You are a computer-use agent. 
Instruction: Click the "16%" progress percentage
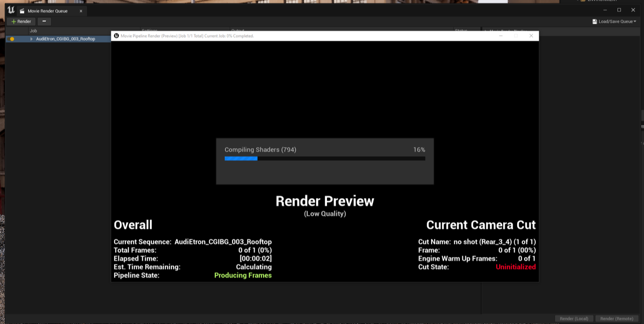(x=419, y=150)
